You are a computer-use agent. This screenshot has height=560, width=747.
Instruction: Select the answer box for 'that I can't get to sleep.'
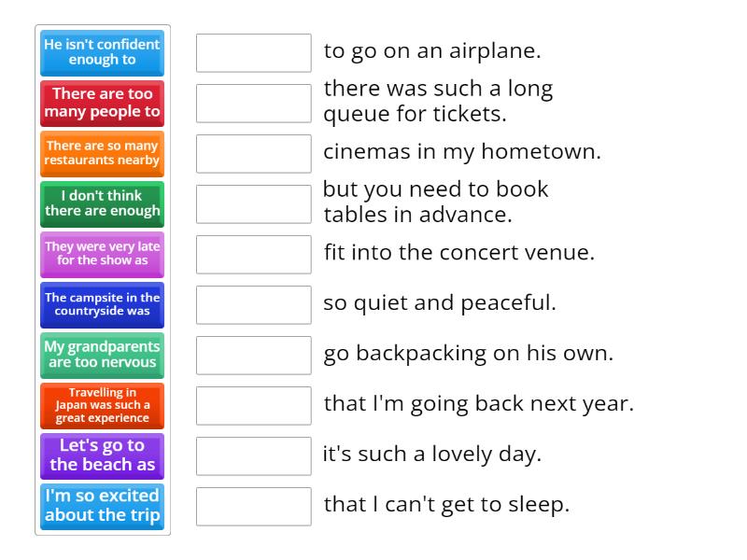tap(254, 507)
